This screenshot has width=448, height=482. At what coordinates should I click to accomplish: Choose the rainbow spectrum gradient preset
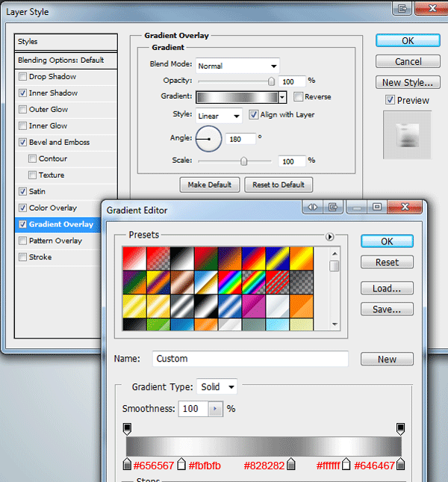230,282
